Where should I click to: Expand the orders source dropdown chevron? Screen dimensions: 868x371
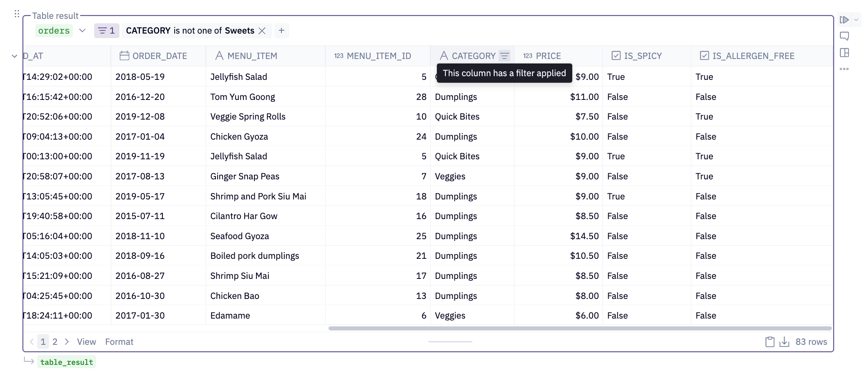[82, 31]
